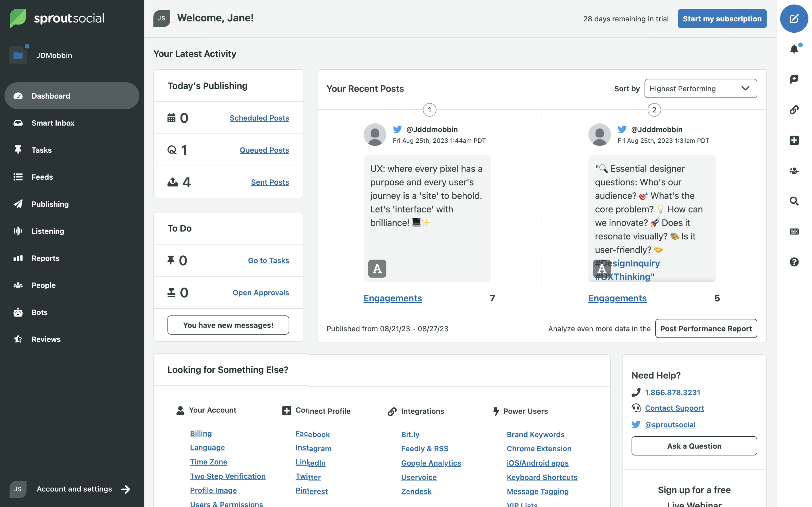Click Open Approvals link
The height and width of the screenshot is (507, 812).
click(261, 292)
